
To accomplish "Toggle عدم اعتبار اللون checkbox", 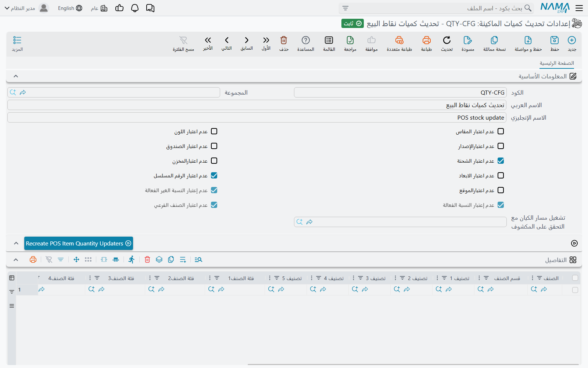I will click(x=214, y=131).
